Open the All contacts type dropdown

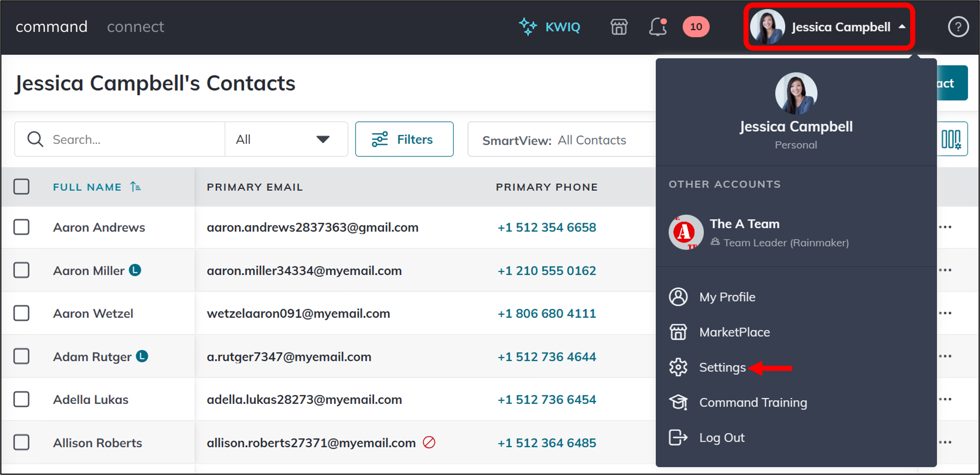pyautogui.click(x=286, y=139)
